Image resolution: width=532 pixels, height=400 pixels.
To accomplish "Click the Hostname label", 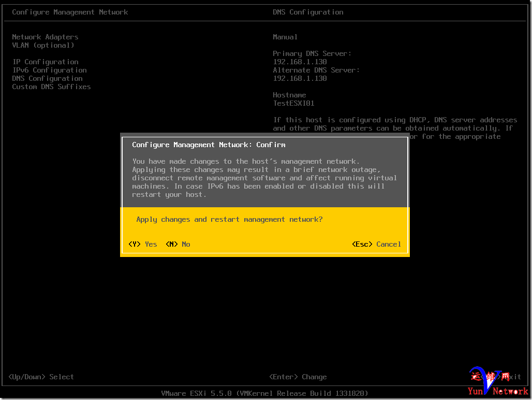I will pos(289,95).
